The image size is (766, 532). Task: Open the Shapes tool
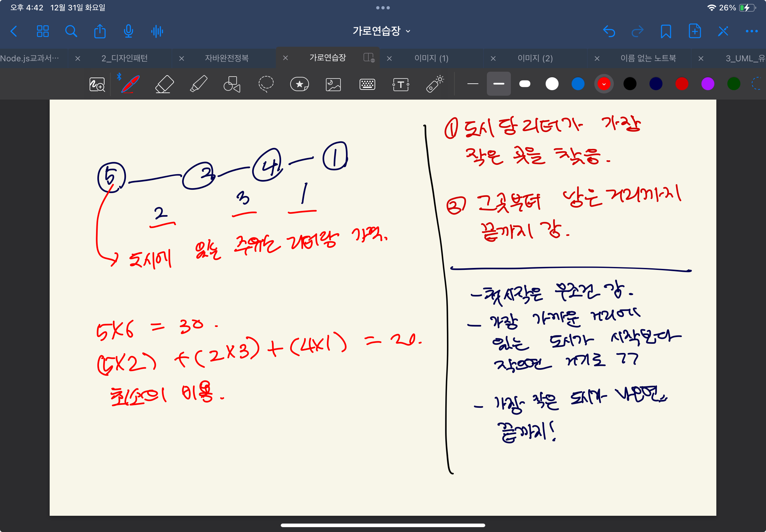click(x=232, y=84)
